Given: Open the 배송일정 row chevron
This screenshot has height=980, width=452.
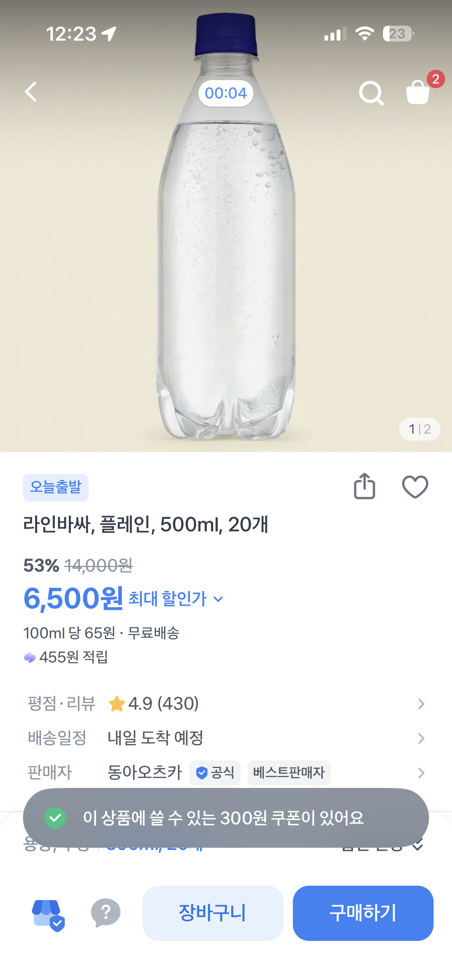Looking at the screenshot, I should tap(421, 738).
